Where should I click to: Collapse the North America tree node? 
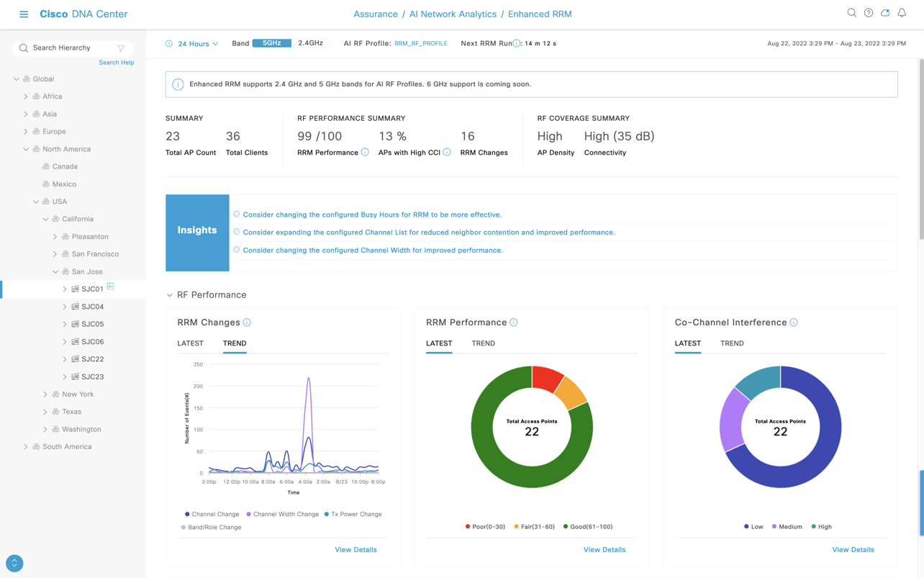coord(25,148)
